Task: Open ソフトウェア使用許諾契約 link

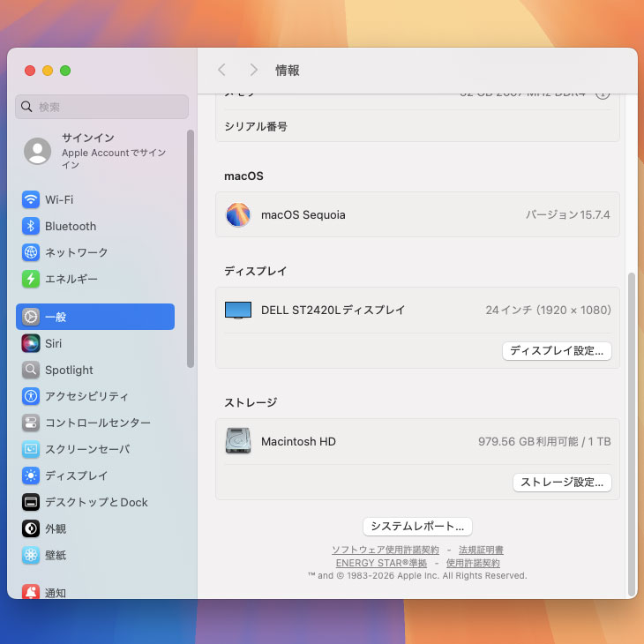Action: pyautogui.click(x=385, y=550)
